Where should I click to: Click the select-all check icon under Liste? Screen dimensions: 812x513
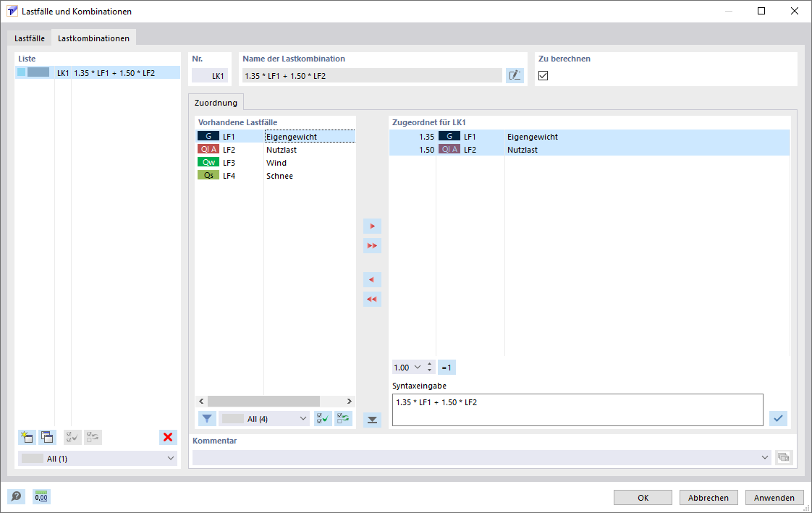click(x=72, y=438)
